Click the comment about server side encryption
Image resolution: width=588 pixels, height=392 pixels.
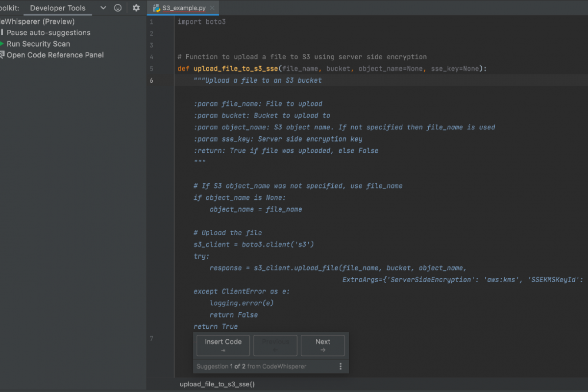(302, 57)
